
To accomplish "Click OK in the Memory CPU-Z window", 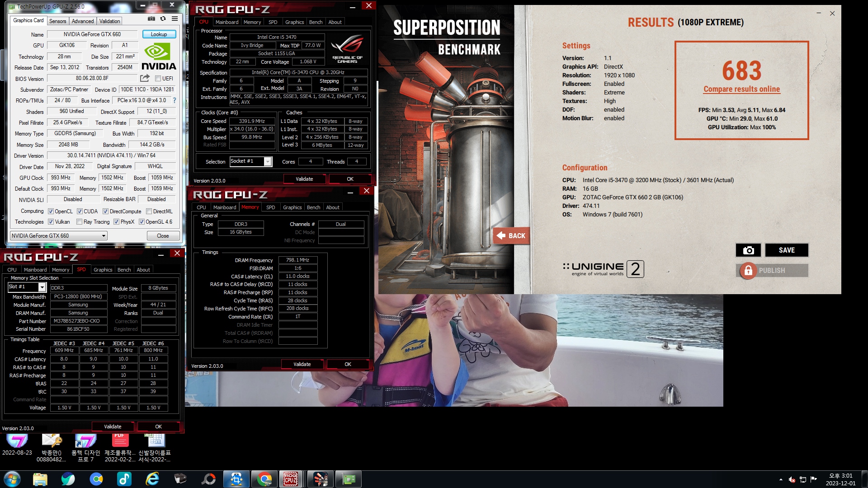I will click(348, 364).
